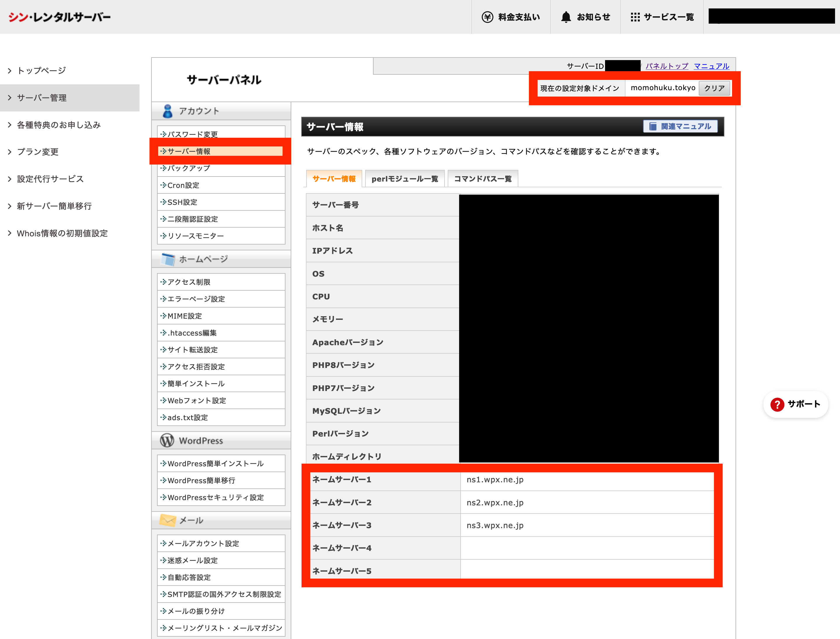
Task: Click the book icon in 関連マニュアル button
Action: point(653,126)
